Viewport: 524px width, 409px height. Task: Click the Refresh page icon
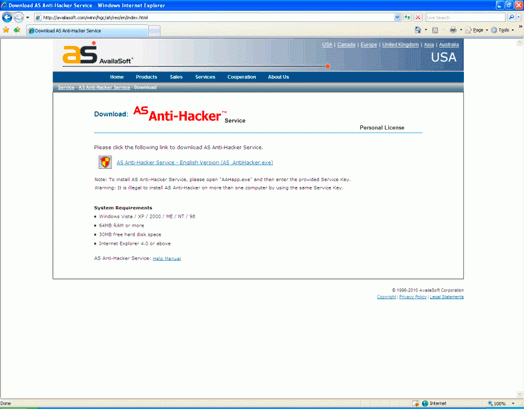(x=407, y=17)
